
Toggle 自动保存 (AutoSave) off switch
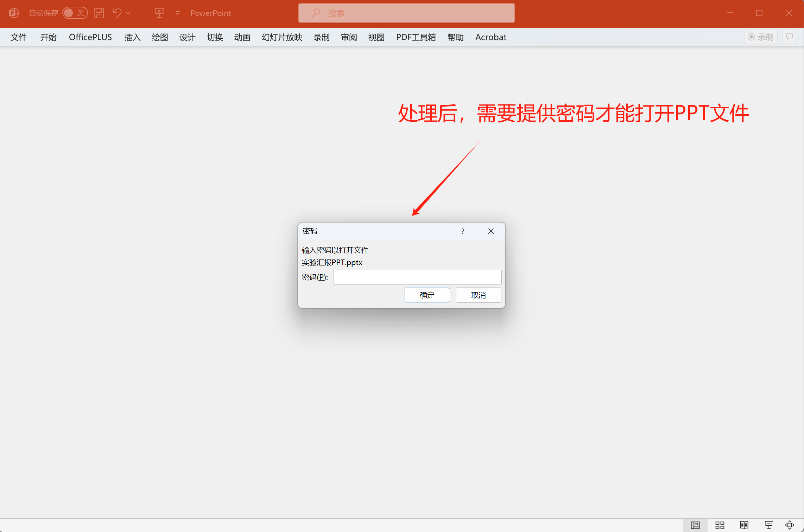click(75, 13)
